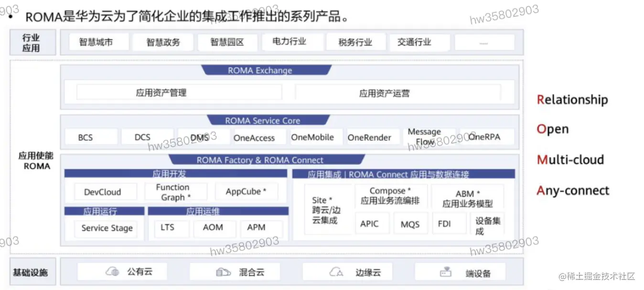Click the Function Graph box
644x290 pixels.
(176, 192)
